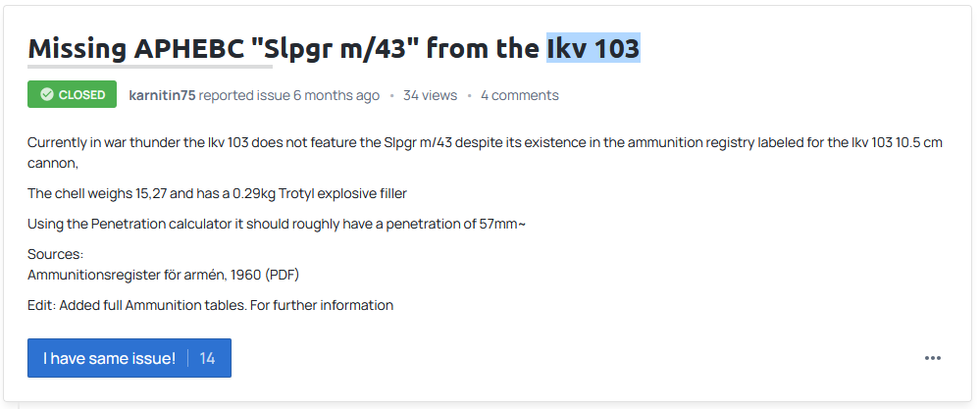
Task: Click the "34 views" counter
Action: coord(430,95)
